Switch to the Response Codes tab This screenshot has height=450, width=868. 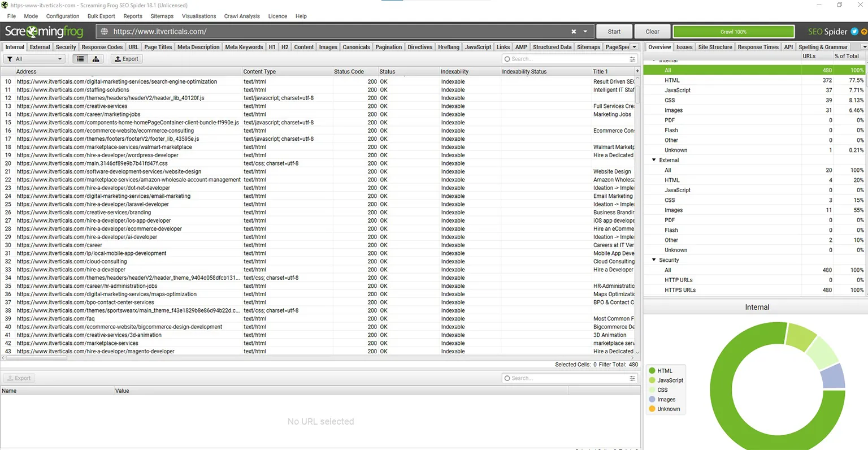[102, 47]
